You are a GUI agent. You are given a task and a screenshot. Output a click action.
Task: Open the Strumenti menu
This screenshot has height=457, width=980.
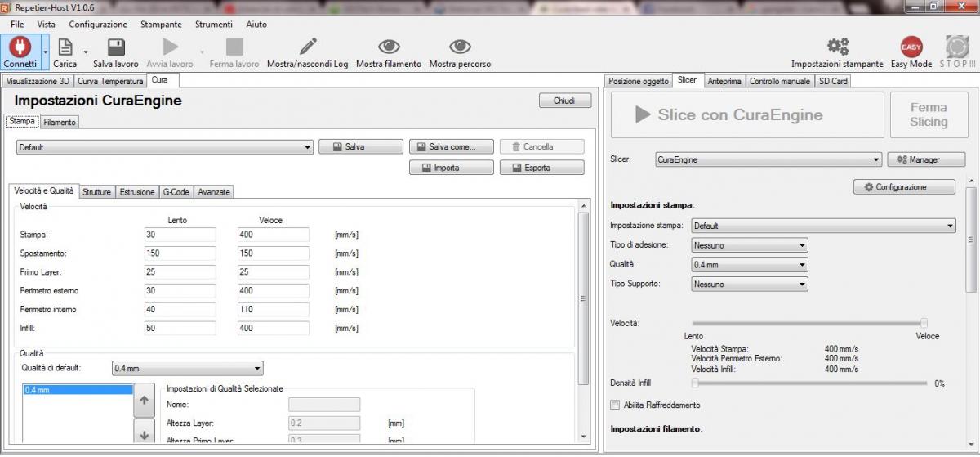pyautogui.click(x=214, y=25)
